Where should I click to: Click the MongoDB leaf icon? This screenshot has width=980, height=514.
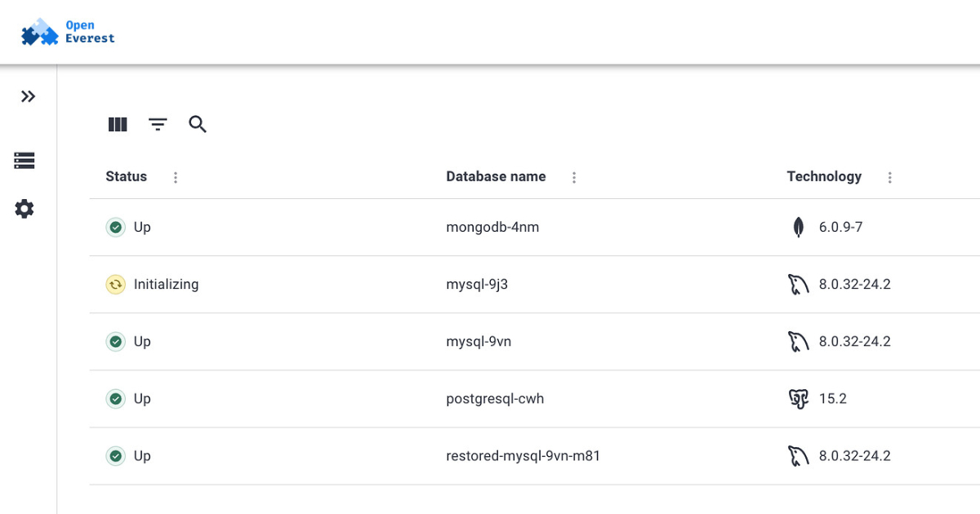pos(798,227)
